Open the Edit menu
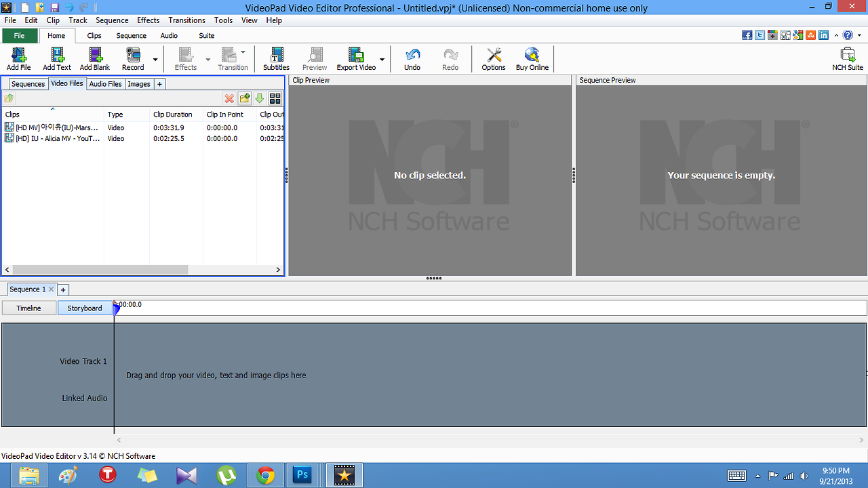Image resolution: width=868 pixels, height=488 pixels. coord(31,20)
